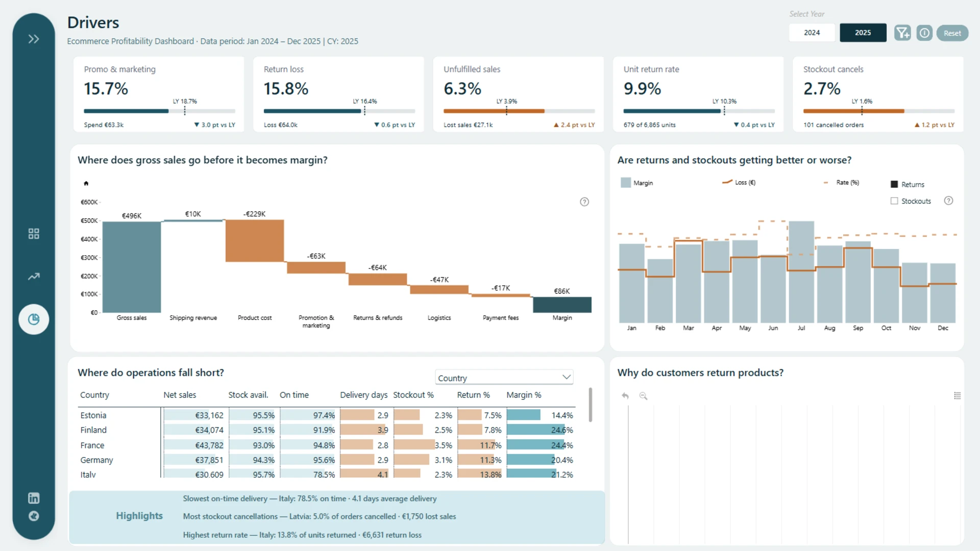Click the "Highest return rate" highlight line

(x=302, y=535)
